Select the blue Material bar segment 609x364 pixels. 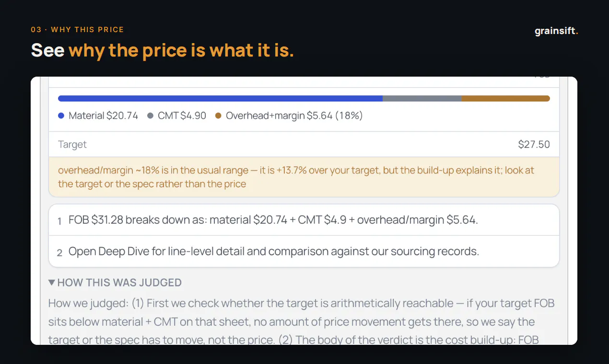click(220, 99)
